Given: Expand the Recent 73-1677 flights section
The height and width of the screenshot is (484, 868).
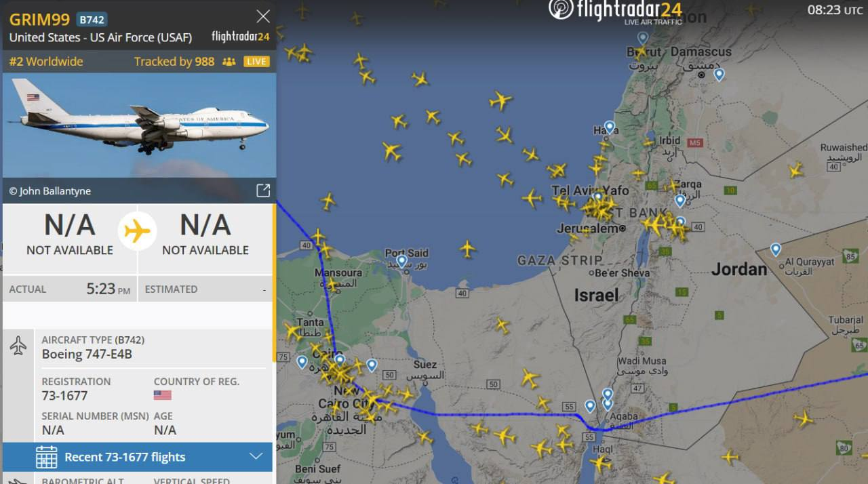Looking at the screenshot, I should point(138,457).
